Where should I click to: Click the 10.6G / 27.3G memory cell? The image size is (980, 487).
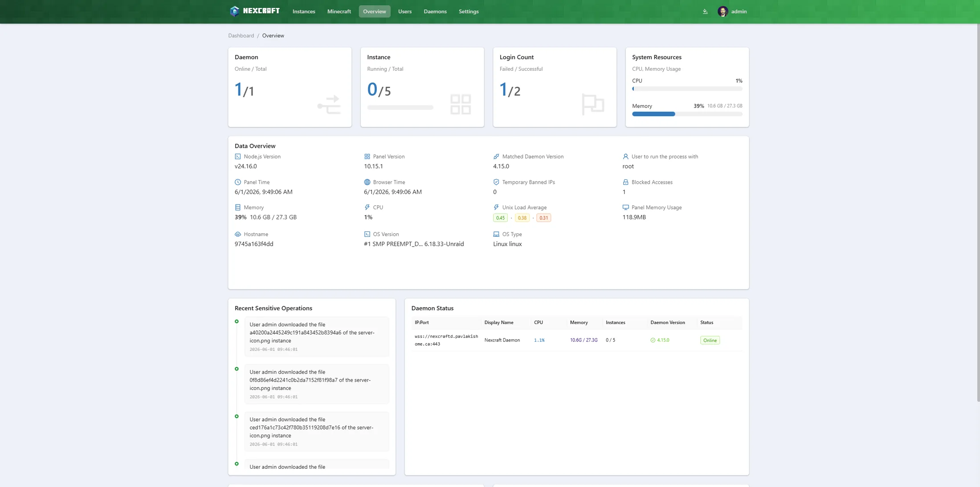point(584,340)
